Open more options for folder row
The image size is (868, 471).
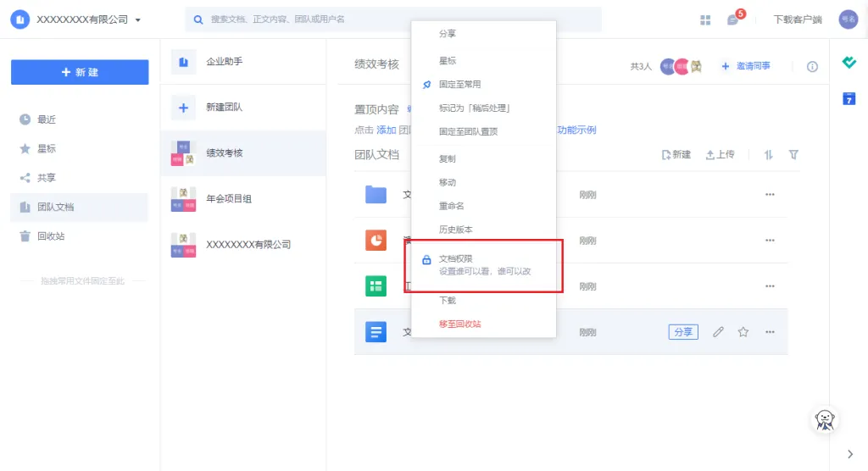pyautogui.click(x=770, y=195)
